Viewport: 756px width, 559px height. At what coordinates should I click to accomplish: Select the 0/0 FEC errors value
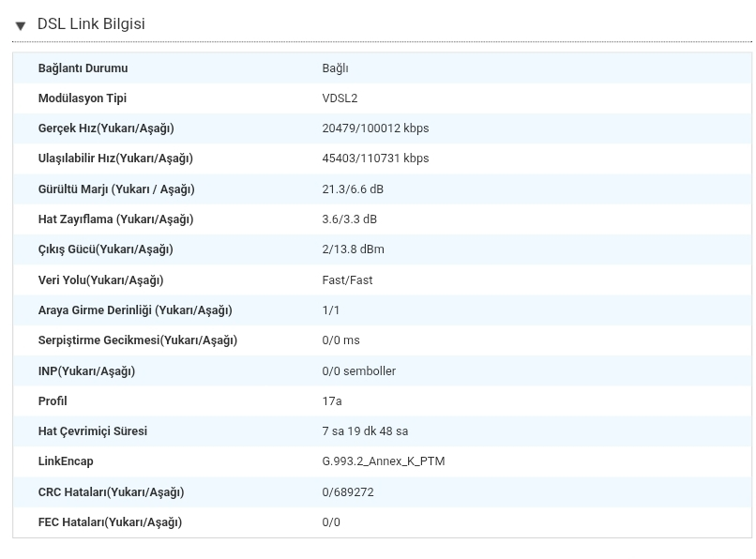[331, 522]
